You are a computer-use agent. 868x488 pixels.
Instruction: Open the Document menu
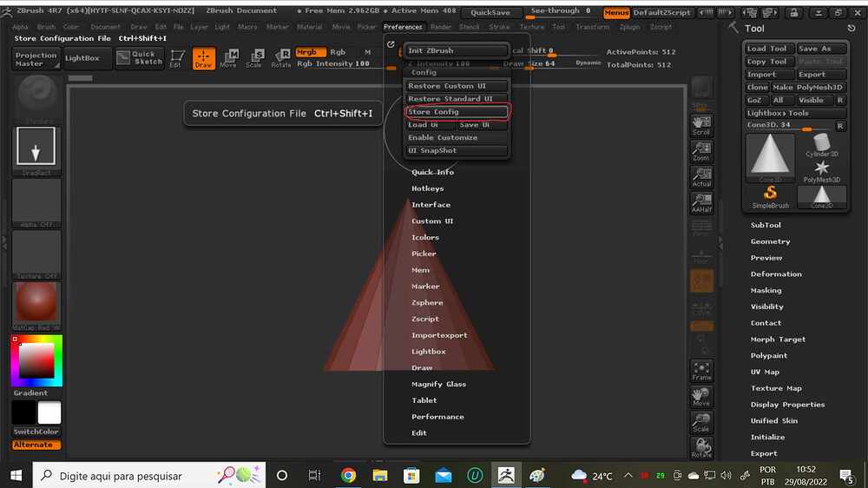coord(105,27)
